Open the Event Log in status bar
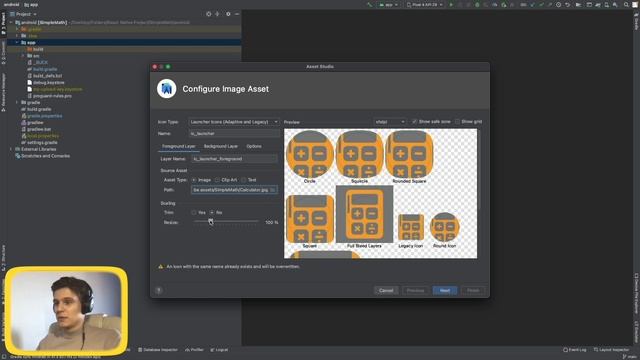This screenshot has height=360, width=640. click(x=574, y=350)
